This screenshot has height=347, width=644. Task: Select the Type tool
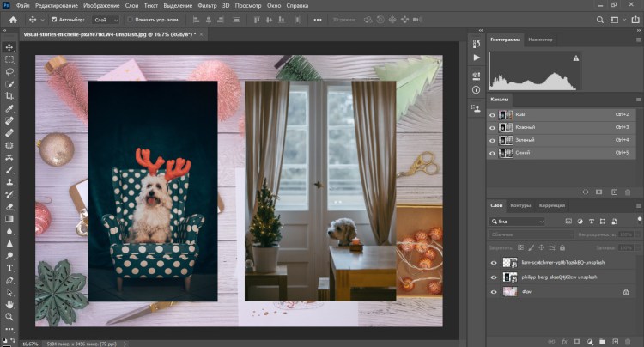click(9, 268)
